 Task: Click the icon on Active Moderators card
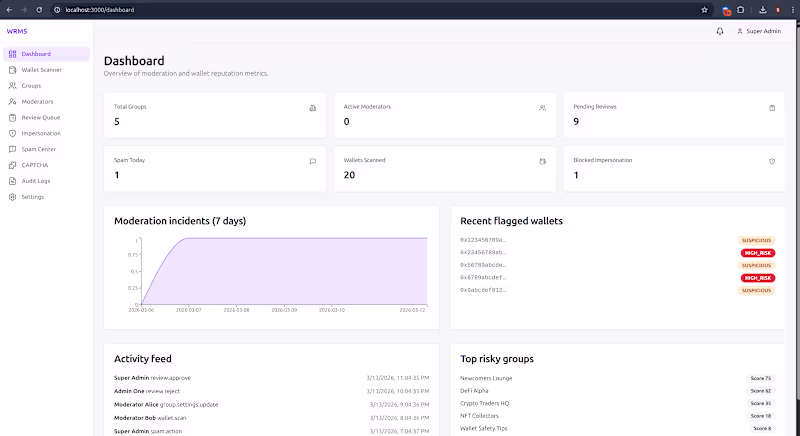click(542, 108)
